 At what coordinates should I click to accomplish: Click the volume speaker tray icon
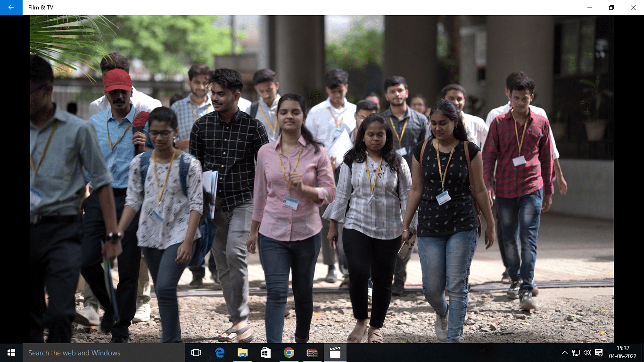click(587, 353)
